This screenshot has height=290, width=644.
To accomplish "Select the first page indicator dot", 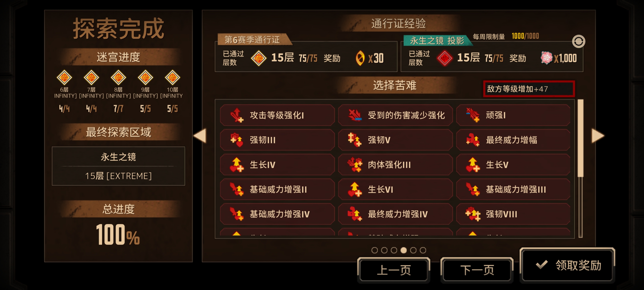I will point(375,250).
